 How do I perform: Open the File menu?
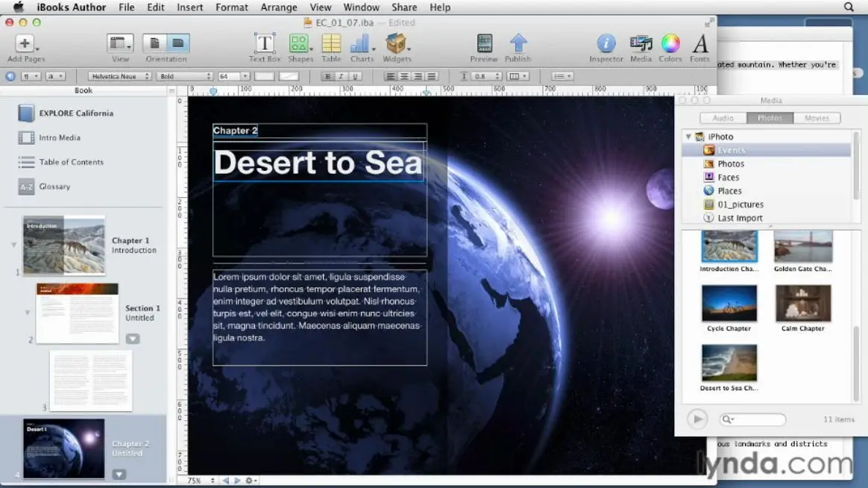click(x=126, y=7)
